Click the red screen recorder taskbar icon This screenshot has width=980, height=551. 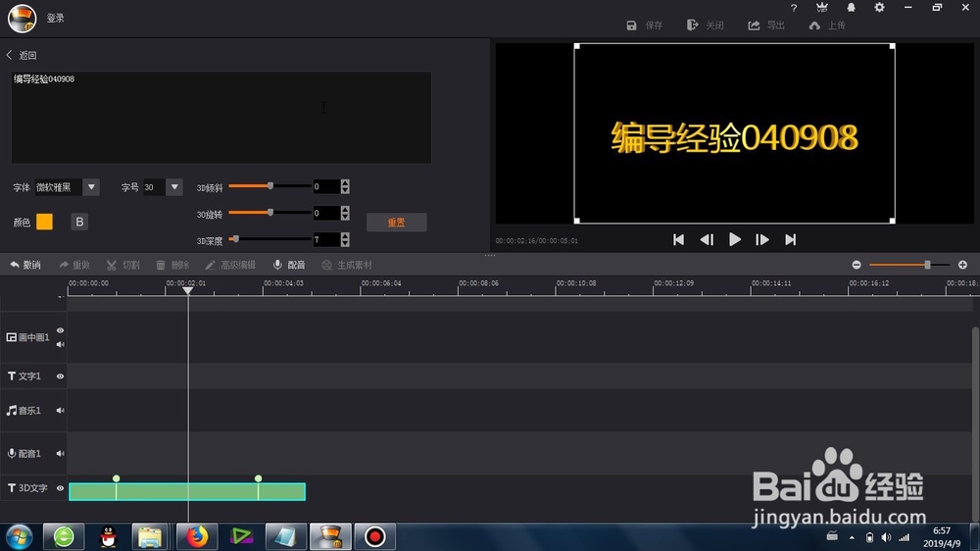375,536
